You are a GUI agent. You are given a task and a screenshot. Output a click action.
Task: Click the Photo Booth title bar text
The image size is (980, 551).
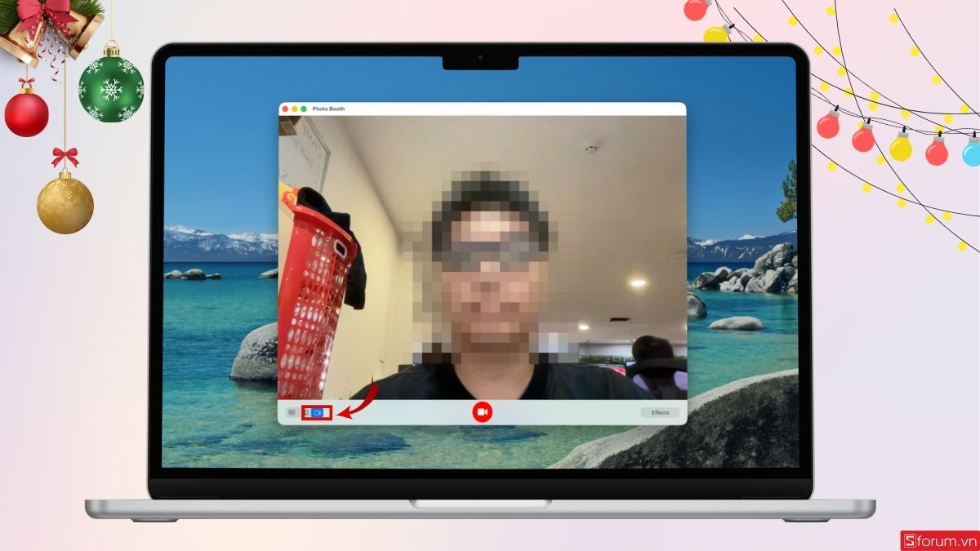pyautogui.click(x=330, y=108)
